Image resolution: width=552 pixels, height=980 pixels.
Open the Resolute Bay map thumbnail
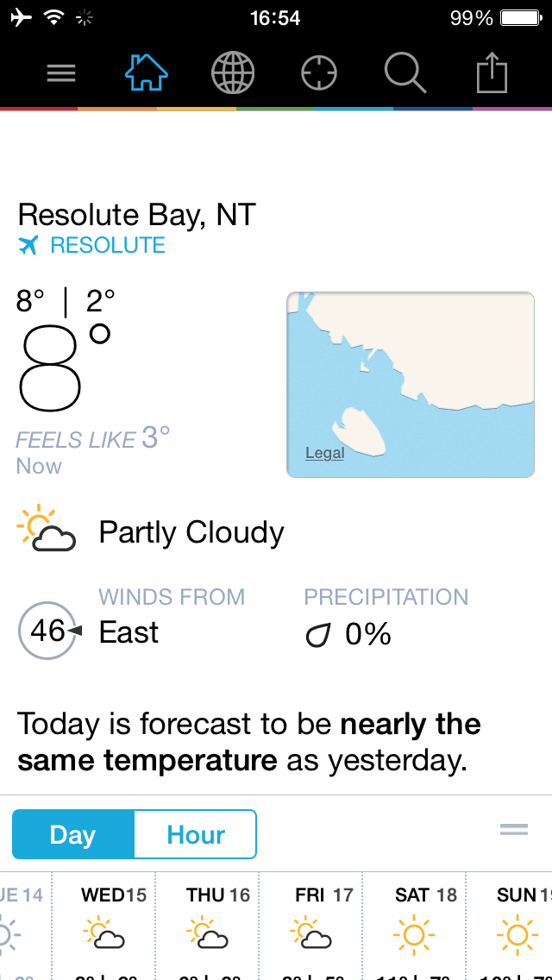(x=410, y=385)
